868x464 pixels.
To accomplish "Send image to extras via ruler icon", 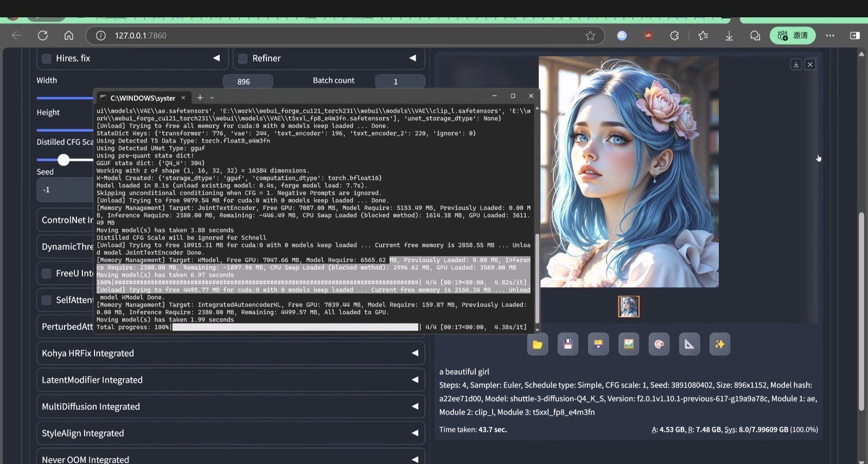I will coord(689,344).
